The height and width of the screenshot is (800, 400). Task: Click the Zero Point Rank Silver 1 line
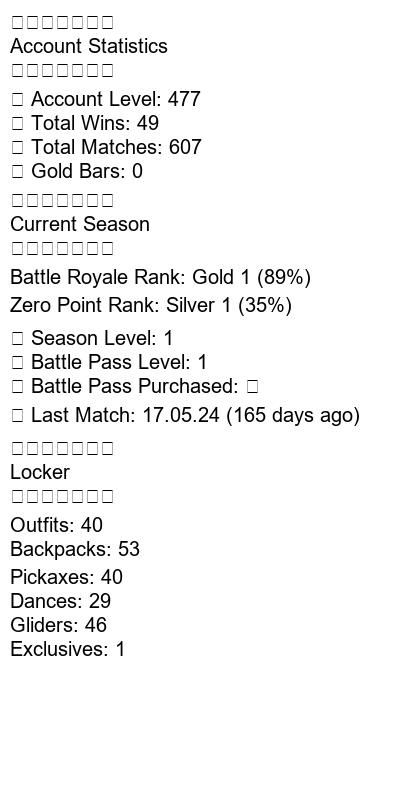151,305
